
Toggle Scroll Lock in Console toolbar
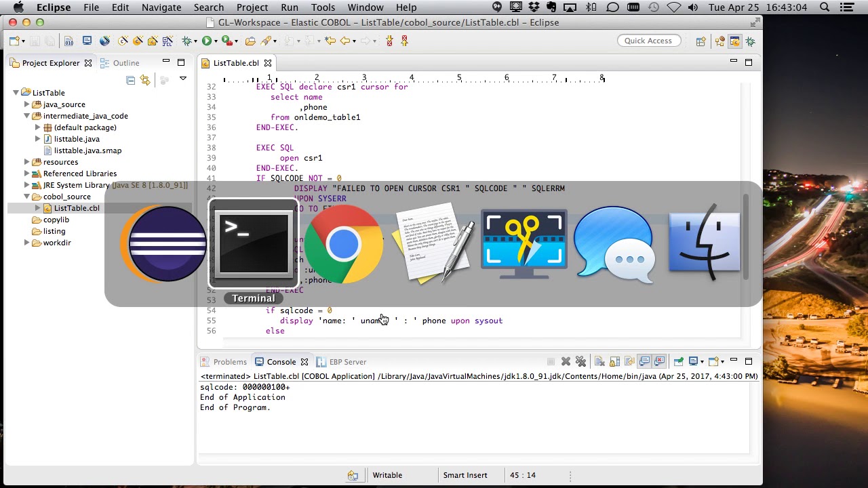615,361
